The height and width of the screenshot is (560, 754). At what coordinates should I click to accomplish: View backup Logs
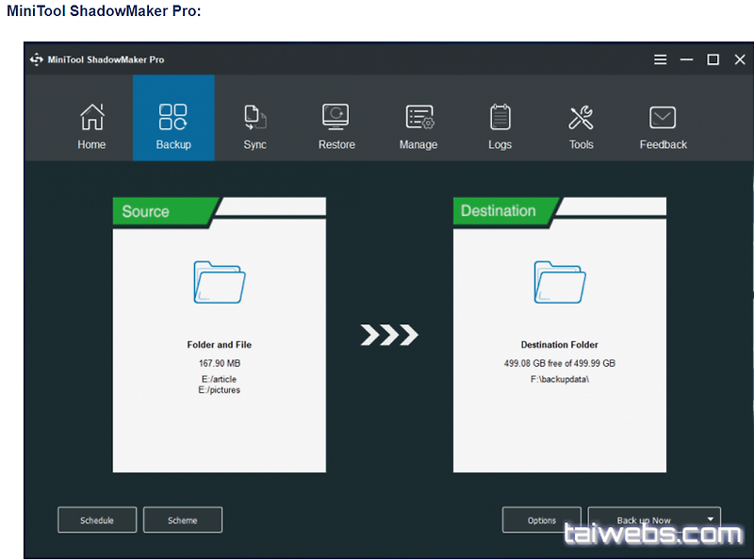pyautogui.click(x=500, y=123)
